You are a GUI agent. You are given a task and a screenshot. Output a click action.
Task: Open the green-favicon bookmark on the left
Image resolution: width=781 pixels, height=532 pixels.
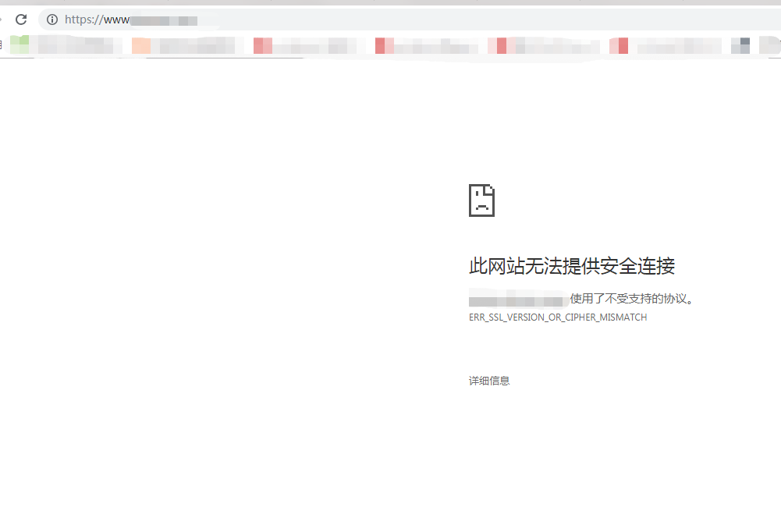[62, 45]
